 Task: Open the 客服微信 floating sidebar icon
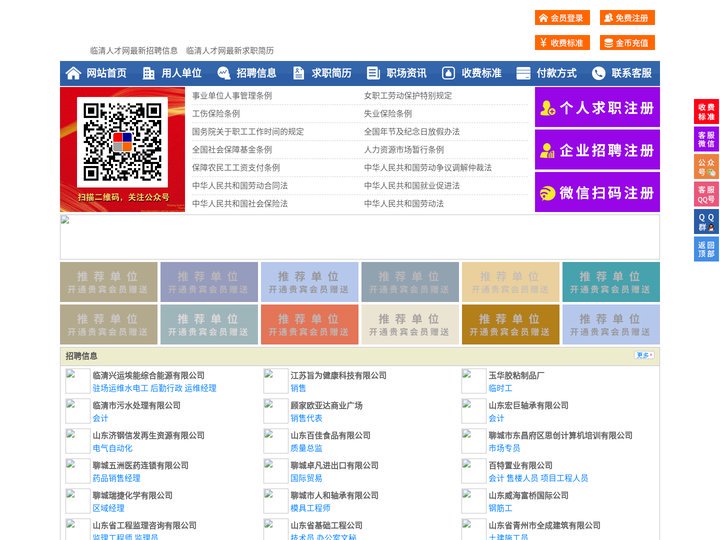(x=706, y=139)
